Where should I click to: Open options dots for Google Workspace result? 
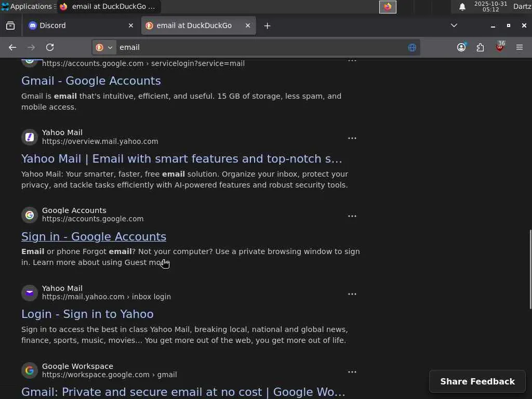click(352, 372)
